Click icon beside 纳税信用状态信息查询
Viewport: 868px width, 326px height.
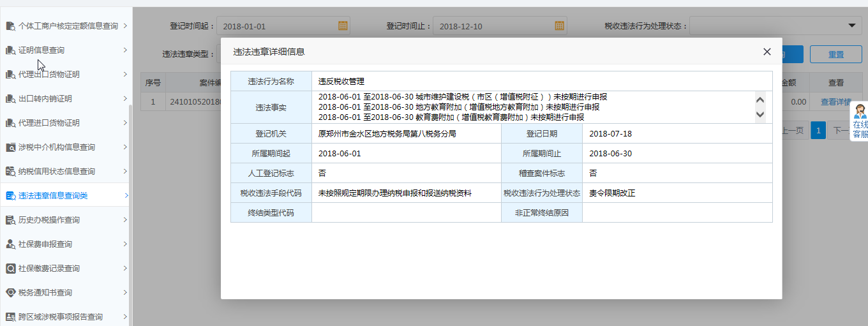[10, 172]
